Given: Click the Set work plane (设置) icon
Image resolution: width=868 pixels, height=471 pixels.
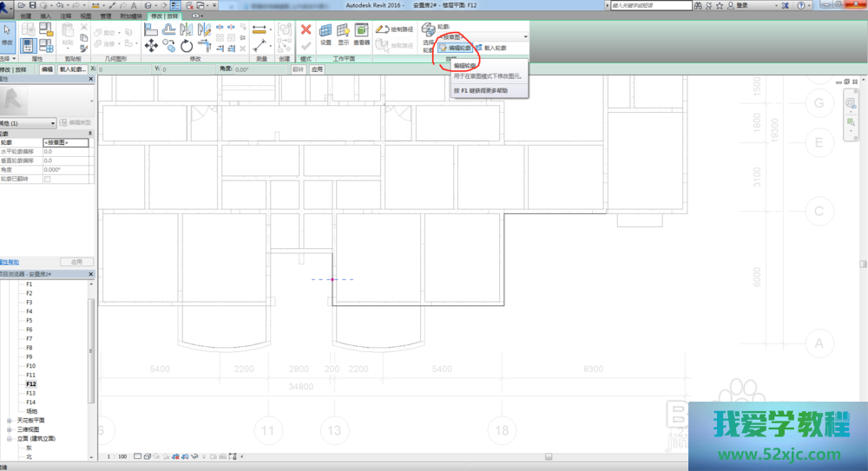Looking at the screenshot, I should click(x=325, y=34).
